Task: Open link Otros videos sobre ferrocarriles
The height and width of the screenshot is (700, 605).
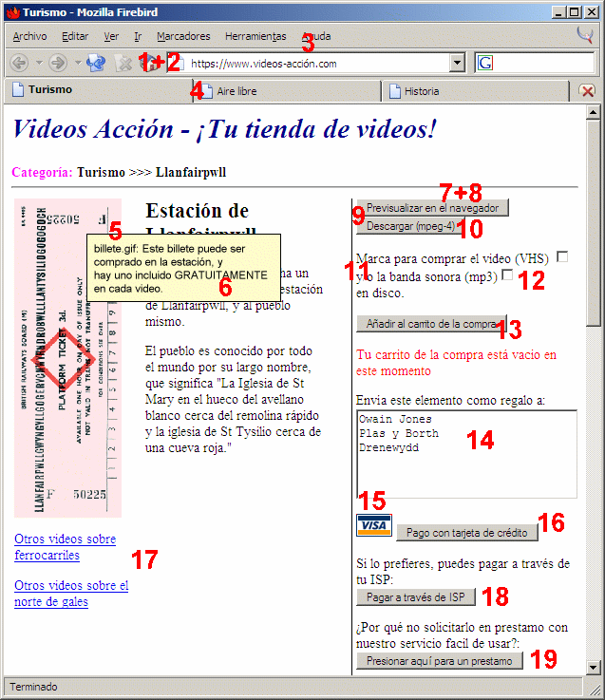Action: pyautogui.click(x=66, y=547)
